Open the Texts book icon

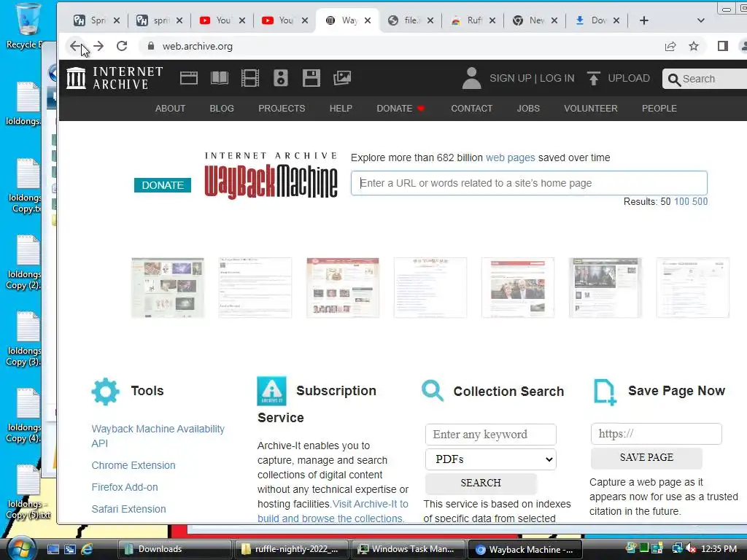219,78
